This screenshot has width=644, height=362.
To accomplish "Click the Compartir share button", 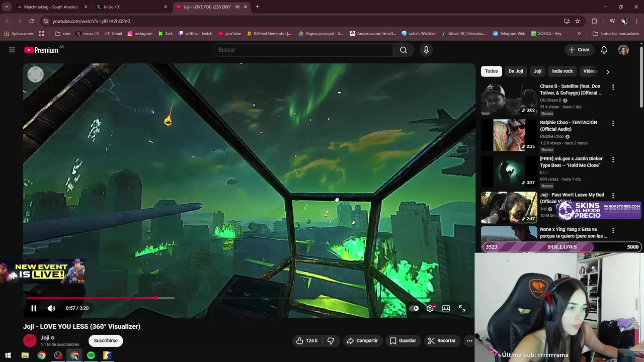I will tap(362, 340).
